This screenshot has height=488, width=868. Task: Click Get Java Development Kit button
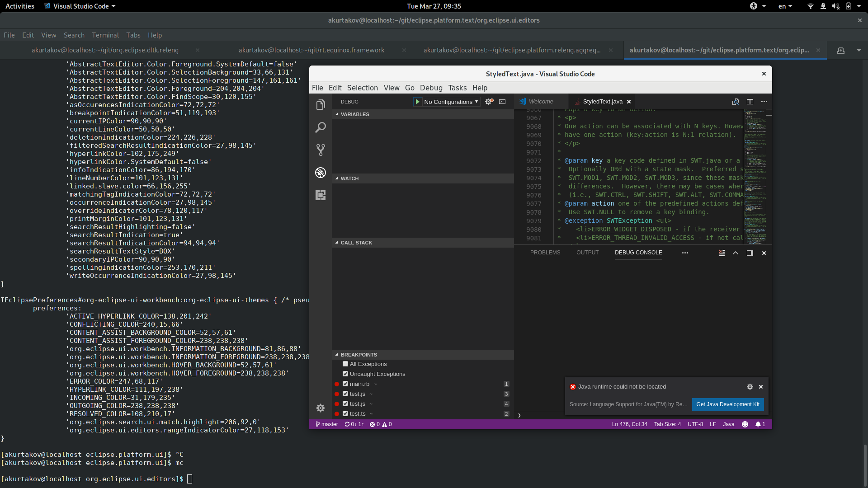click(x=727, y=404)
